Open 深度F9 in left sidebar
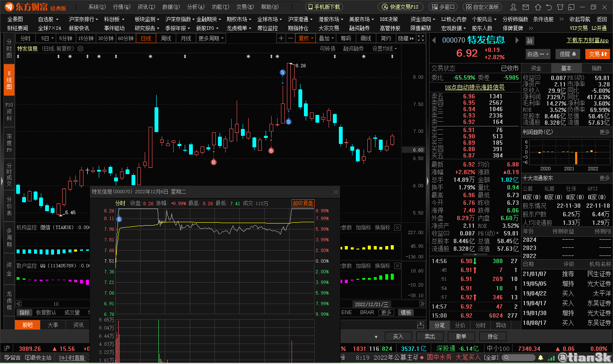The height and width of the screenshot is (364, 613). point(9,143)
